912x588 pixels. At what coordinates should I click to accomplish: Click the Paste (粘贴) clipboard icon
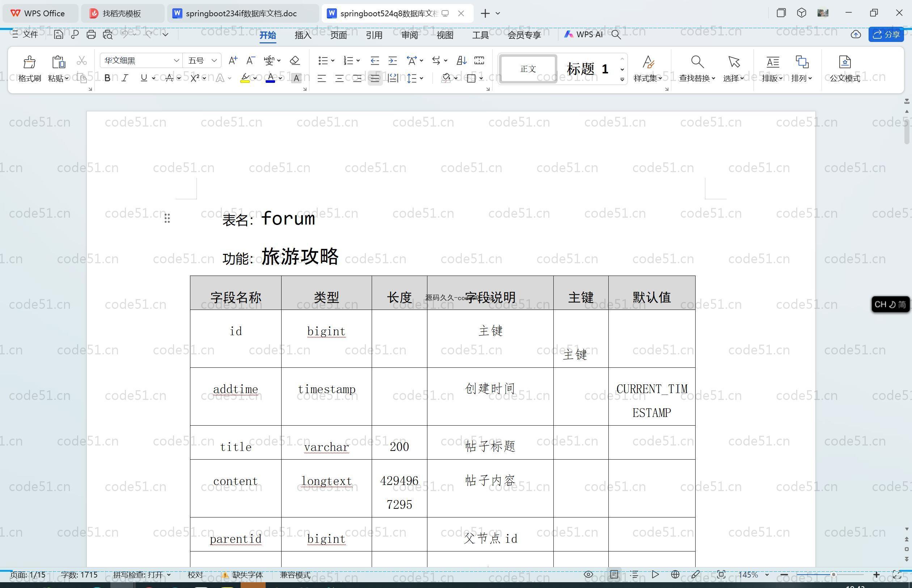[59, 61]
